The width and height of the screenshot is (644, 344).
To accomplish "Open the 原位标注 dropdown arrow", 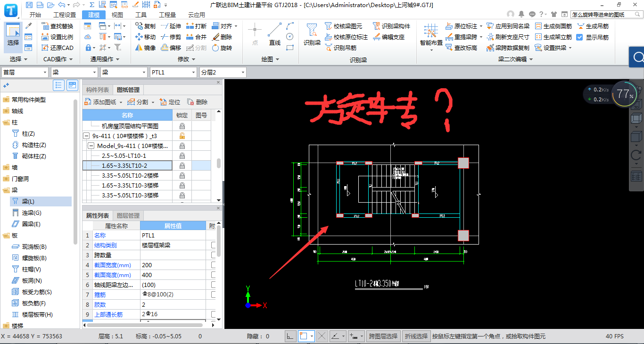I will pyautogui.click(x=481, y=26).
